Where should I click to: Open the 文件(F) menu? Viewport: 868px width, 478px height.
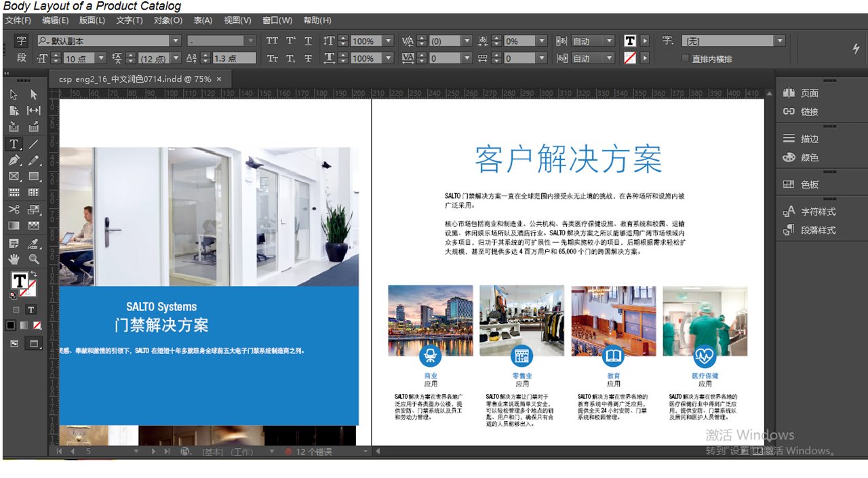[x=18, y=20]
